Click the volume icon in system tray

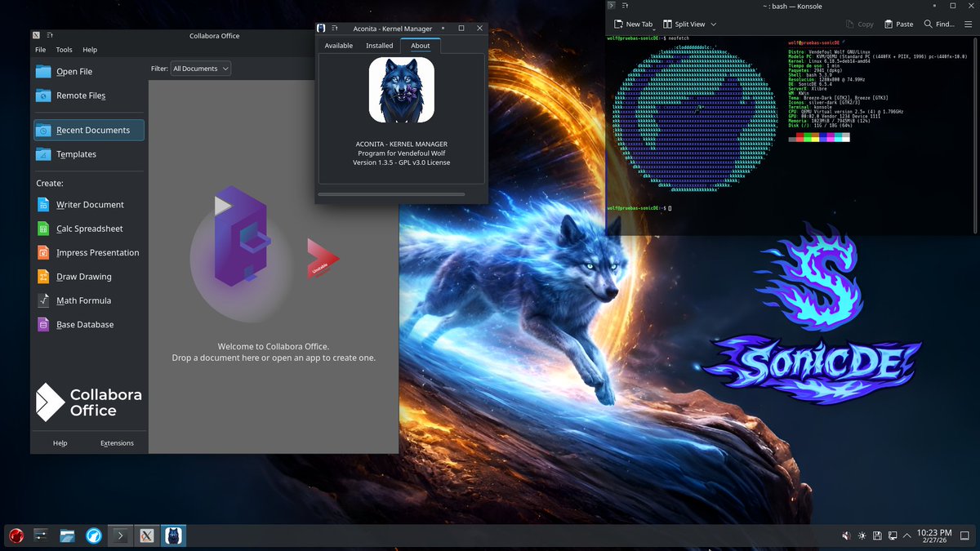847,535
